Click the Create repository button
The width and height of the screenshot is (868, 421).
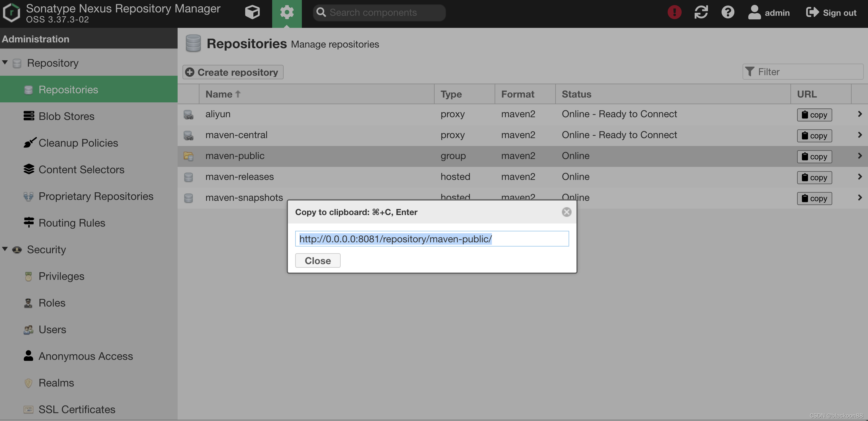(232, 72)
